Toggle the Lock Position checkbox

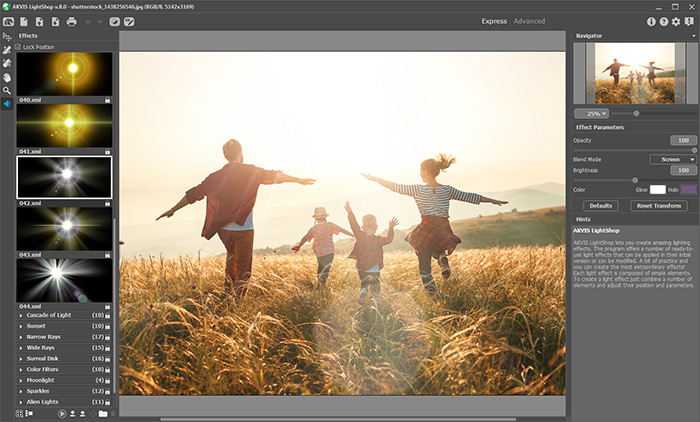coord(19,47)
